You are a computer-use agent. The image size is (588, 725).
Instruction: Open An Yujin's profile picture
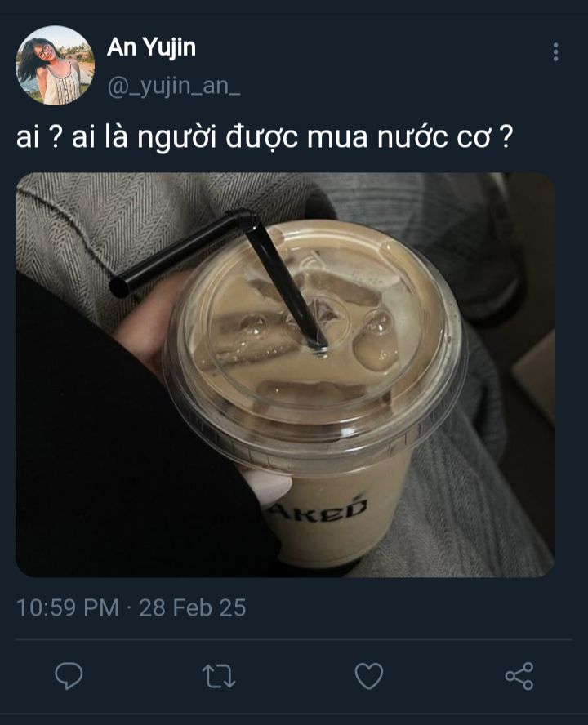(55, 65)
